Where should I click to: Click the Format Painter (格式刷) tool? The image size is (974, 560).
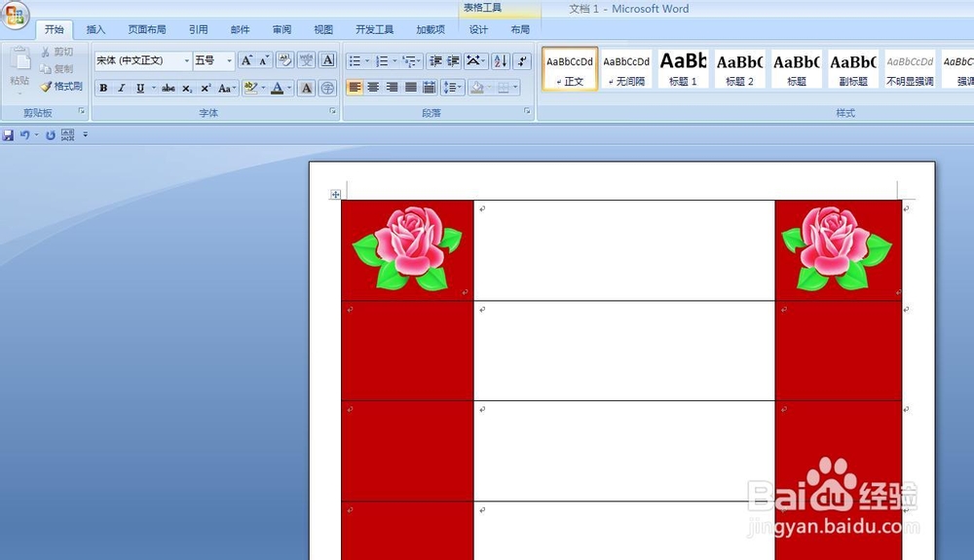pos(61,87)
